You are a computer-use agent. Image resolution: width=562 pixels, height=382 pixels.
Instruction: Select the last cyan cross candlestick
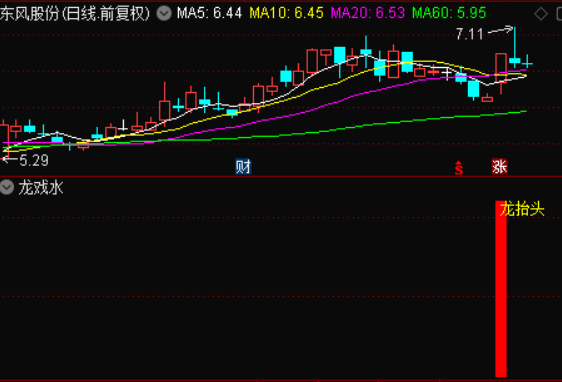527,63
